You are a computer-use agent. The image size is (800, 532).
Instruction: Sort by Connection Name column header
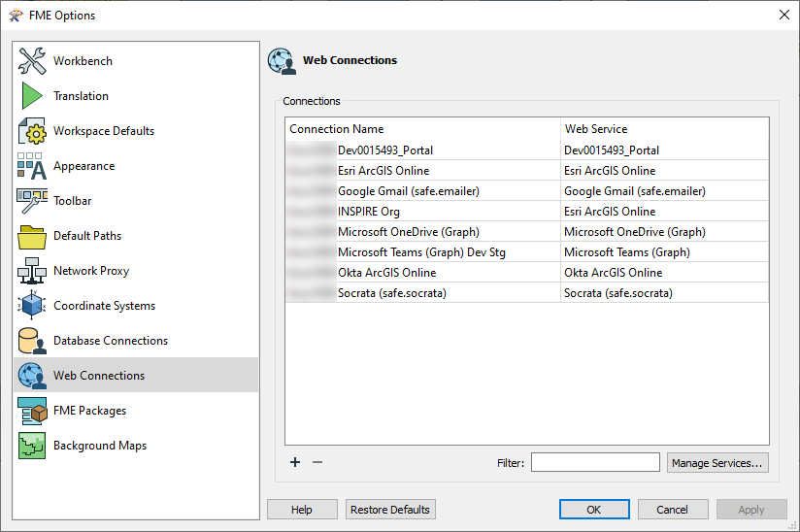422,129
